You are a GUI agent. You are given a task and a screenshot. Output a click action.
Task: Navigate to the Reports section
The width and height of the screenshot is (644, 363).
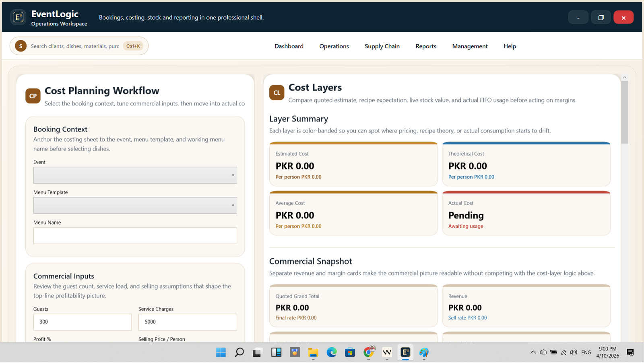[425, 46]
